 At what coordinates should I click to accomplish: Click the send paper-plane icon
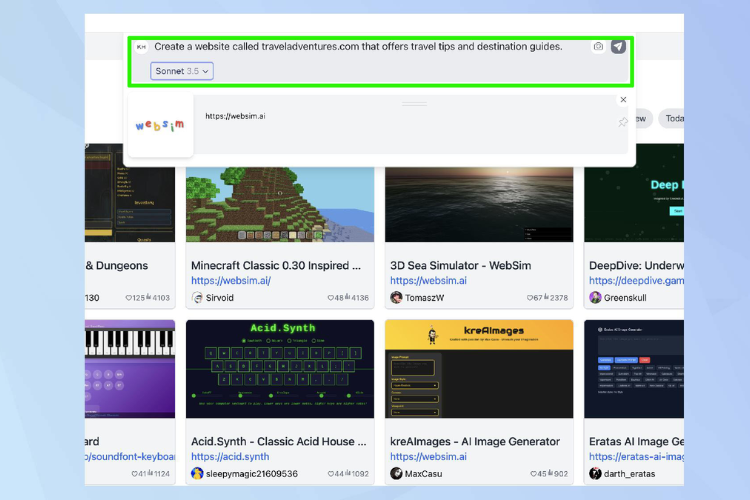[x=618, y=46]
